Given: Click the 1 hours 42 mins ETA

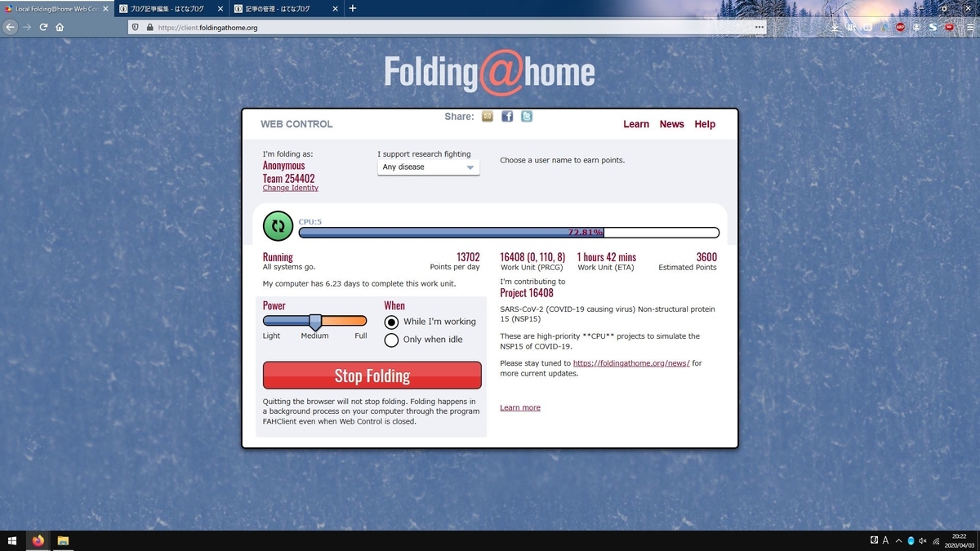Looking at the screenshot, I should (x=607, y=256).
